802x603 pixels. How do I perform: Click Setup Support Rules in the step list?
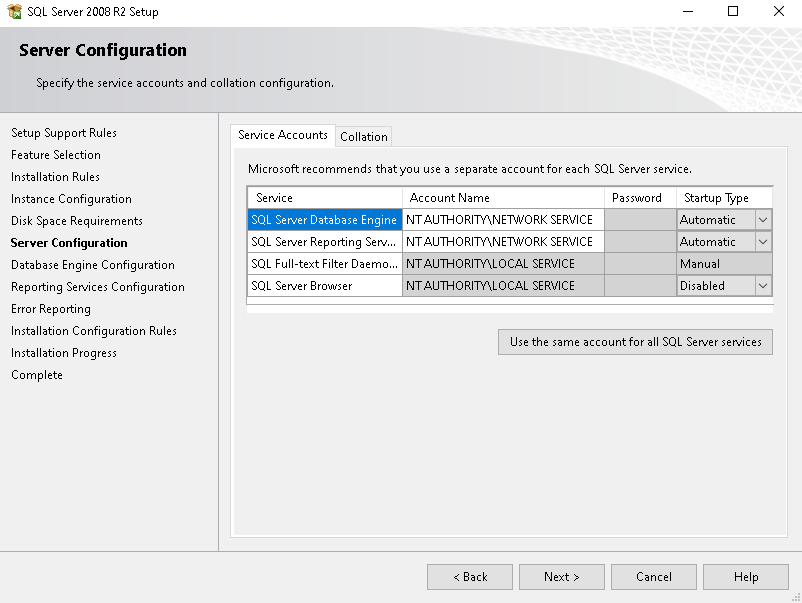(x=64, y=133)
